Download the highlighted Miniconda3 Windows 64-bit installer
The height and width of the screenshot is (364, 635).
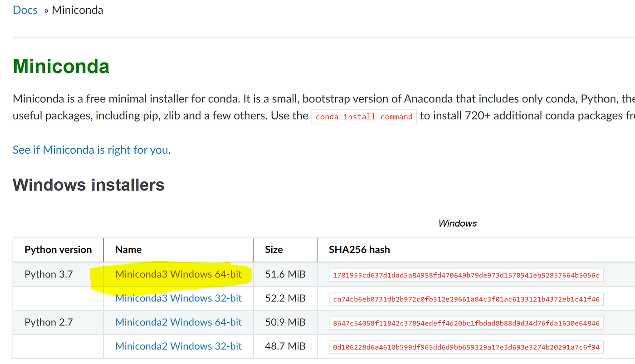[179, 274]
